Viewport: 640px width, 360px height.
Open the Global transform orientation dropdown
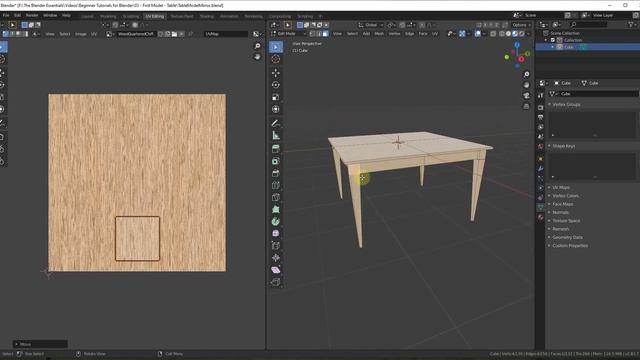pyautogui.click(x=371, y=25)
